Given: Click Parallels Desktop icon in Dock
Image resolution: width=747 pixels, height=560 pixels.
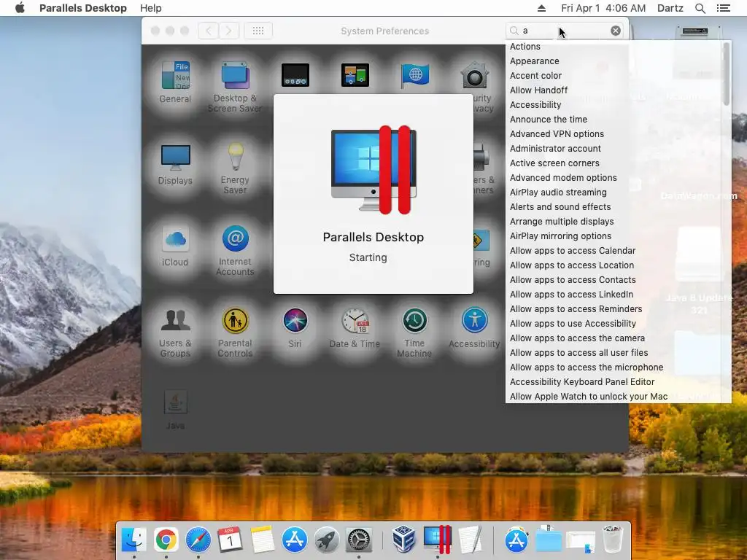Looking at the screenshot, I should point(438,540).
